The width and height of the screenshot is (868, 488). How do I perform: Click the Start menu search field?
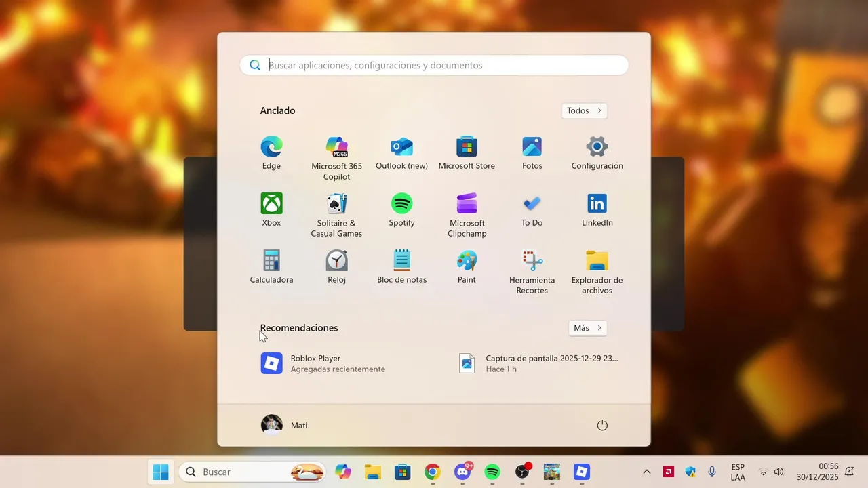434,65
